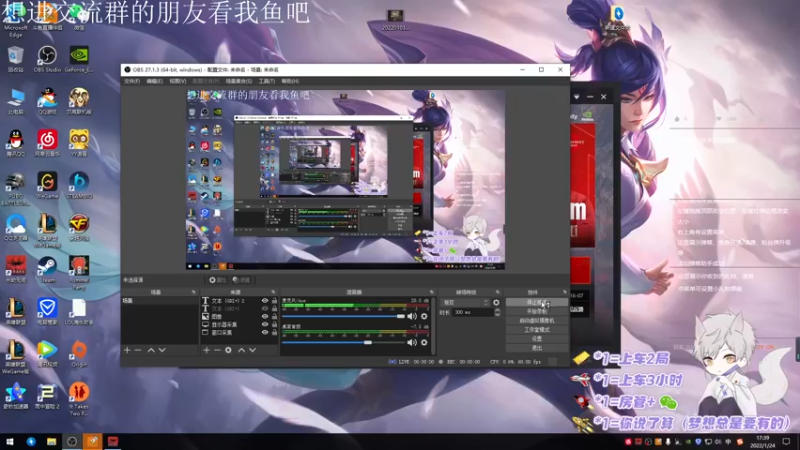Pop out the audio mixer dock
800x450 pixels.
click(x=431, y=292)
